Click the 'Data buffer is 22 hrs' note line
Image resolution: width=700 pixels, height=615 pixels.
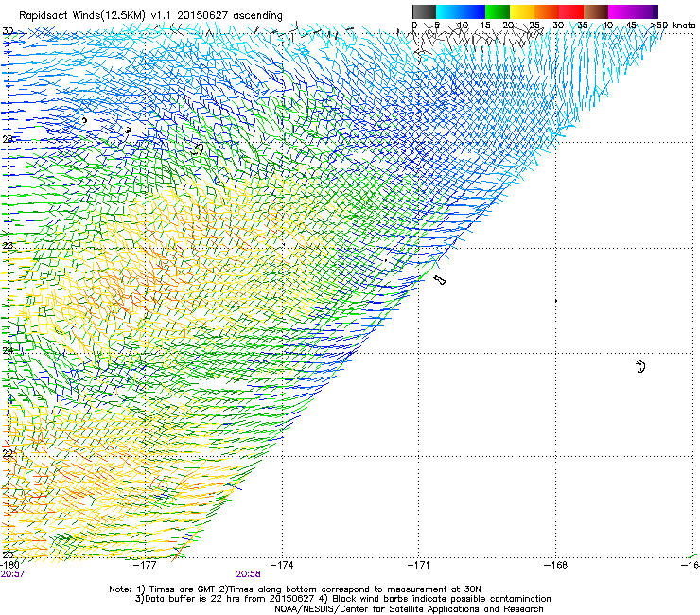coord(342,599)
